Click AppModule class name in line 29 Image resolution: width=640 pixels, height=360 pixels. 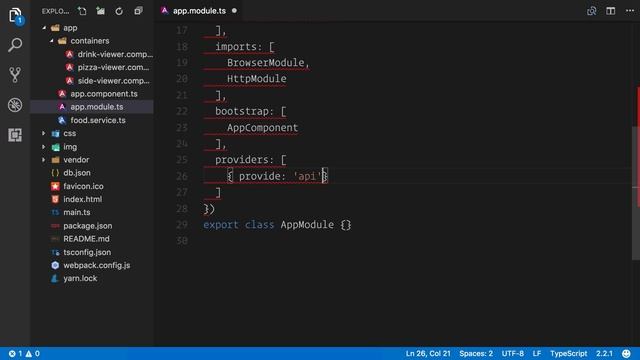click(x=307, y=224)
